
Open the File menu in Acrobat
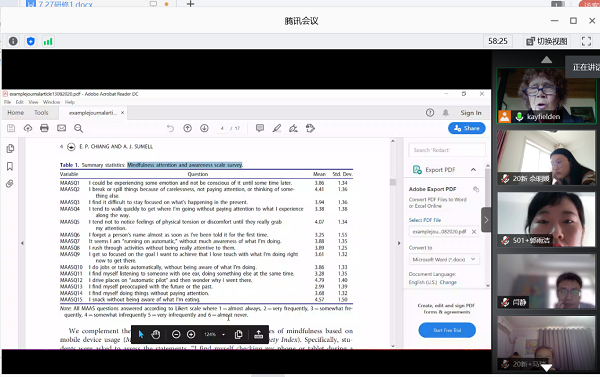(x=7, y=102)
